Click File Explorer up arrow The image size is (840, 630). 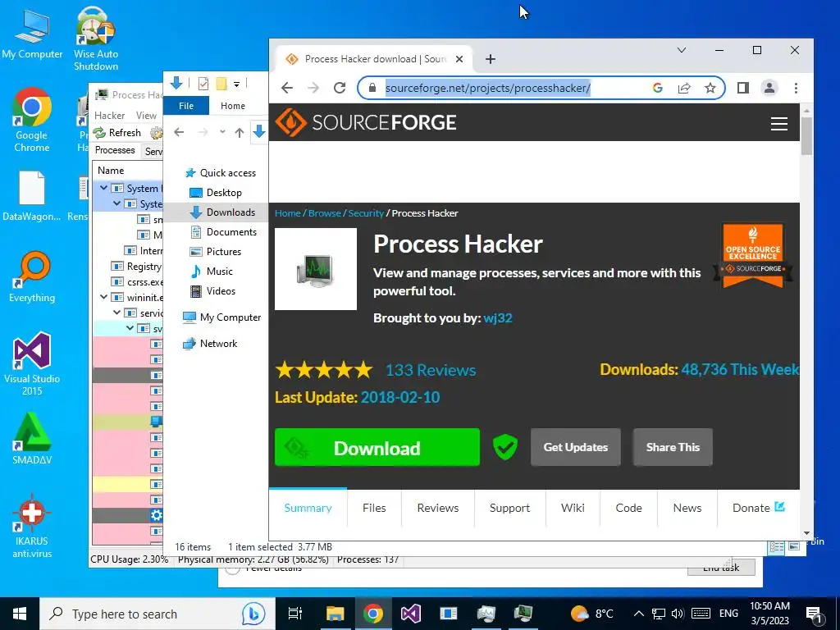(x=240, y=132)
